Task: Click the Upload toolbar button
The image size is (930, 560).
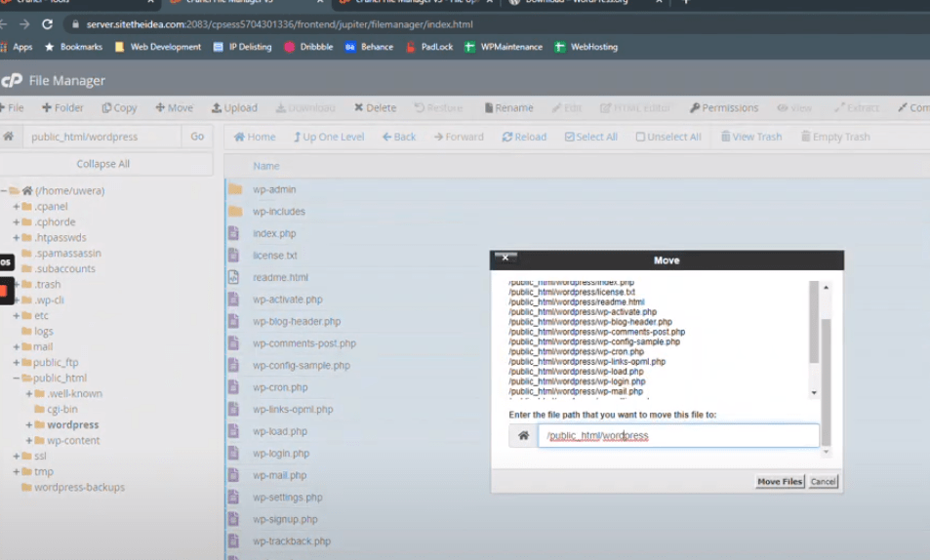Action: point(234,107)
